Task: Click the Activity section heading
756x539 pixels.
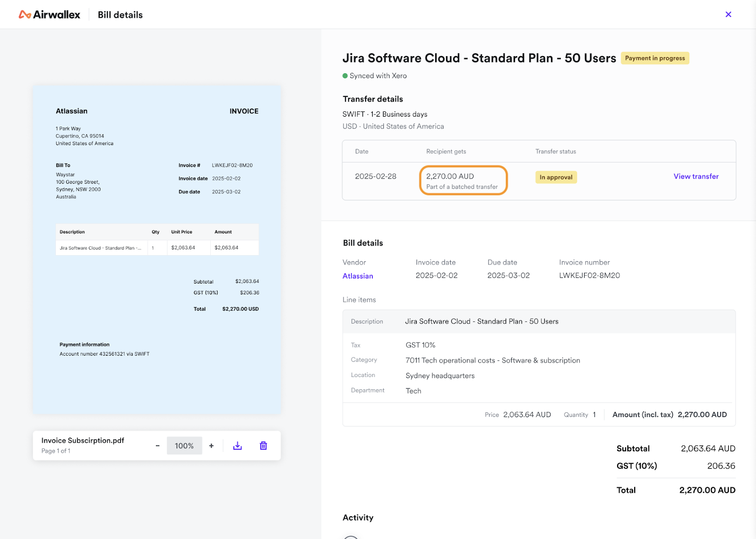Action: (x=358, y=518)
